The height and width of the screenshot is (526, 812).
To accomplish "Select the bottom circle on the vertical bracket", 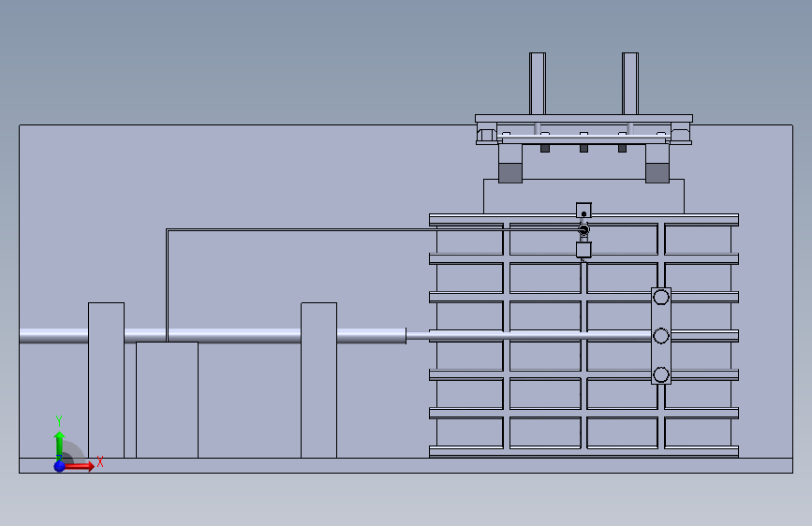I will 661,374.
